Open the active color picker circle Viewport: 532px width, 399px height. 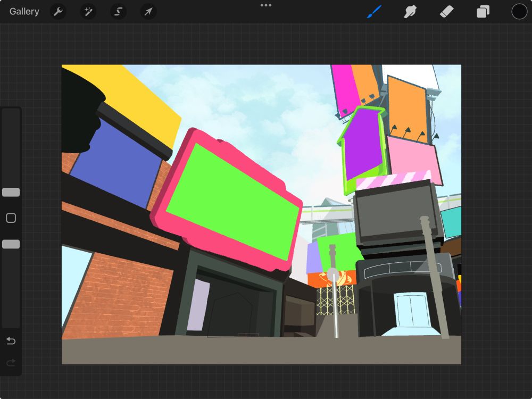(519, 12)
